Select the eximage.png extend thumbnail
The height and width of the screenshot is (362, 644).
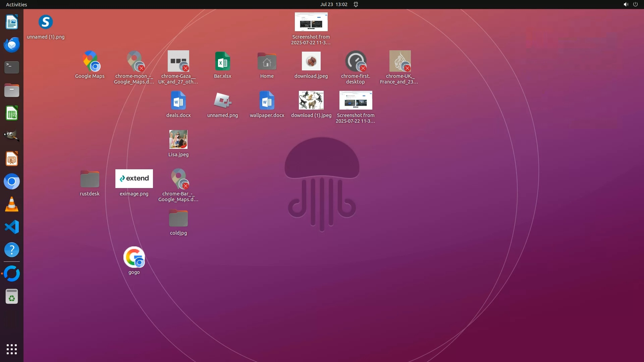point(134,179)
